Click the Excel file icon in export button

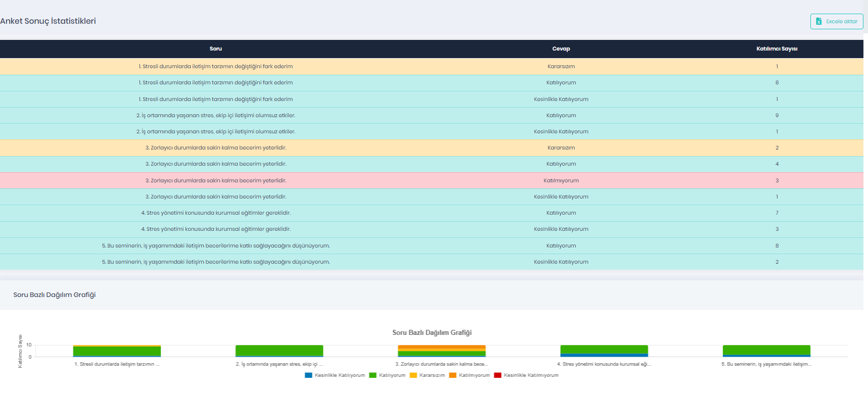[x=818, y=21]
